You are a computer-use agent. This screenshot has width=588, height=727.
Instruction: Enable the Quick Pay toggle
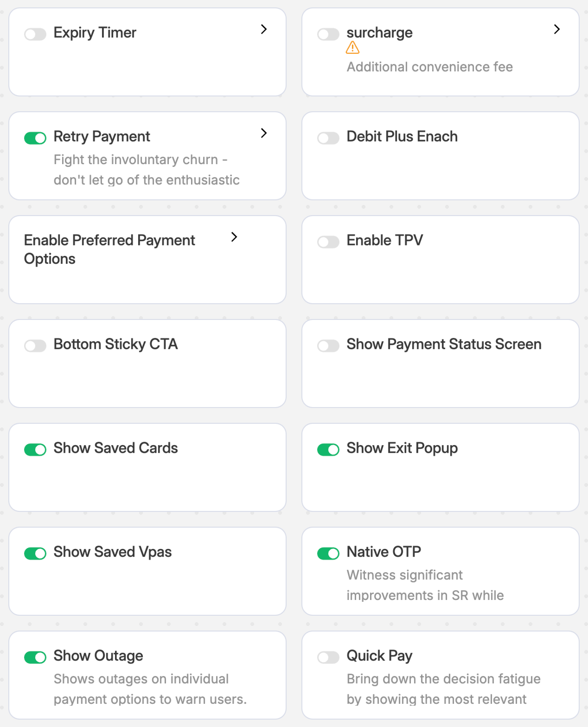coord(328,657)
